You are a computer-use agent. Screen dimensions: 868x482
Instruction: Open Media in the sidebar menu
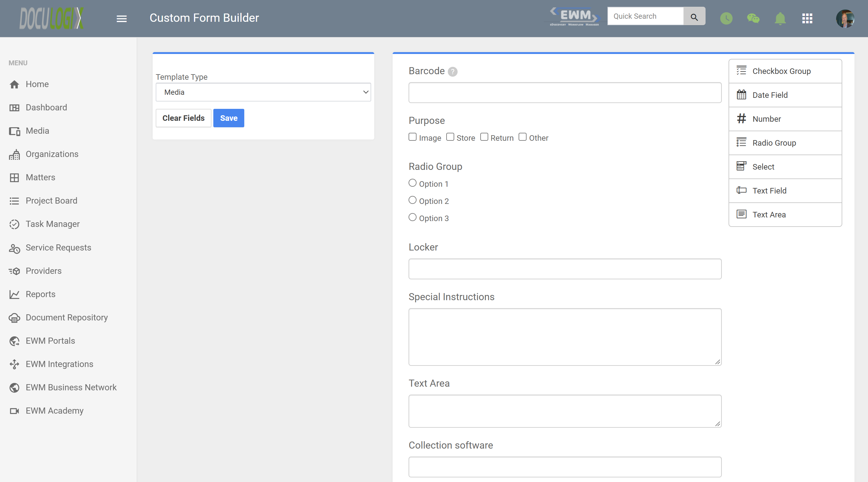click(29, 131)
